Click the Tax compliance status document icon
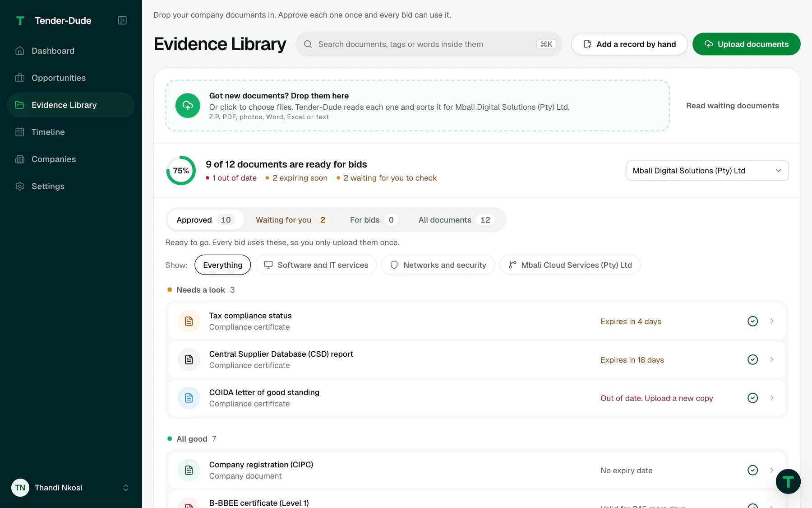812x508 pixels. [x=189, y=321]
